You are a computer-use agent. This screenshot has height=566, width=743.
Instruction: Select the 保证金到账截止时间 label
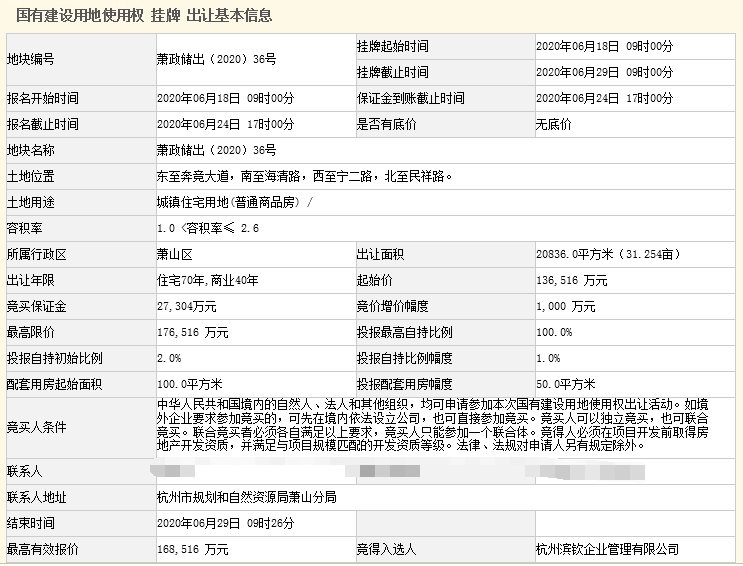pyautogui.click(x=411, y=99)
